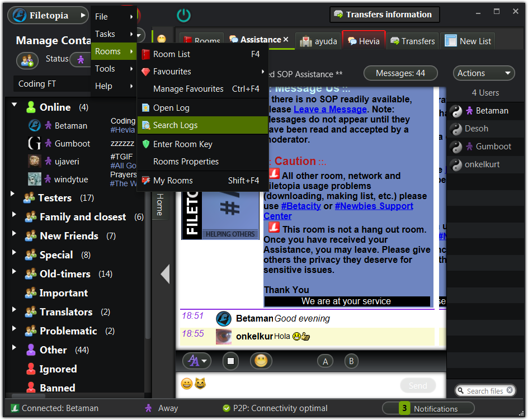This screenshot has width=528, height=420.
Task: Expand the Other contacts group
Action: click(x=14, y=347)
